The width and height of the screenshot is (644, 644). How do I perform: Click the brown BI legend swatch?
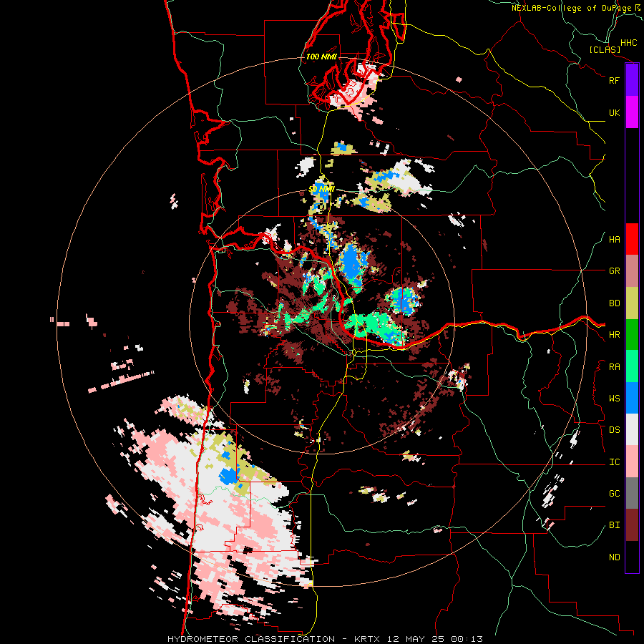click(x=632, y=525)
